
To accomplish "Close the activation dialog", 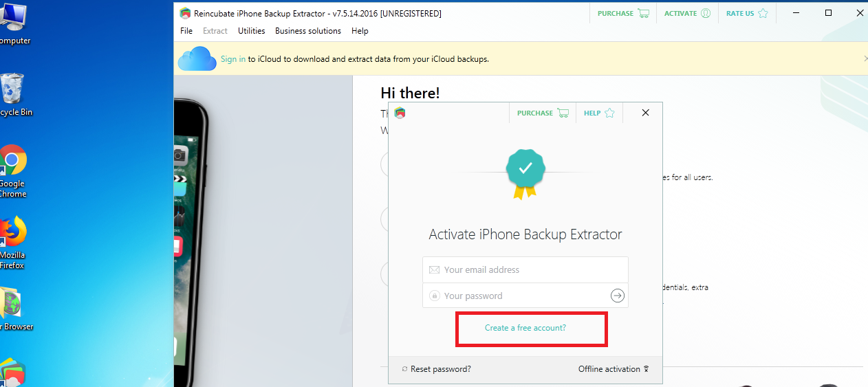I will pyautogui.click(x=645, y=113).
